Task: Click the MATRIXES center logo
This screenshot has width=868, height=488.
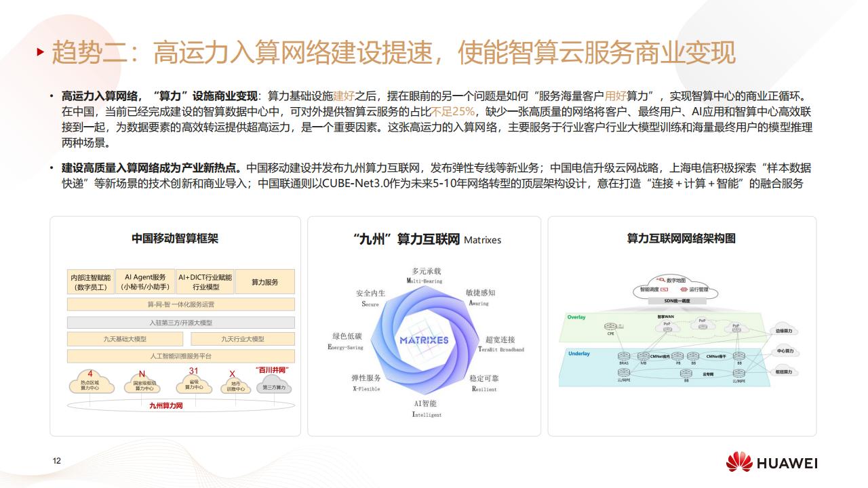Action: [424, 340]
